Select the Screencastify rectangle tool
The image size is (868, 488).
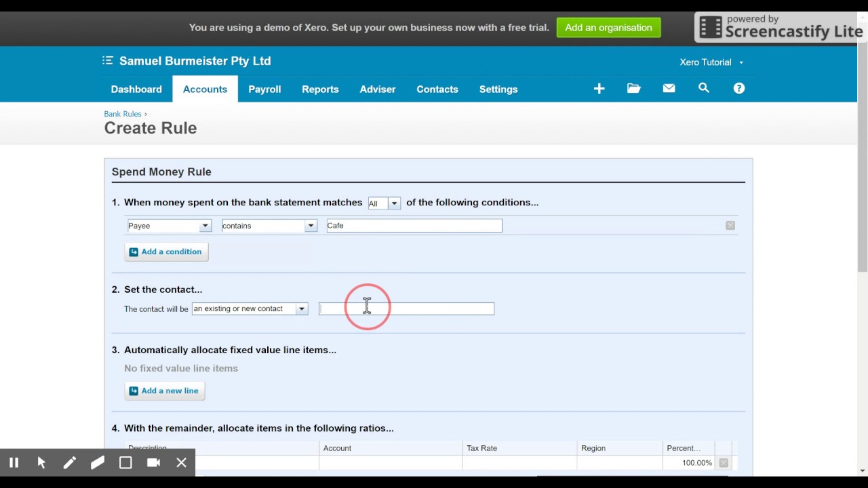point(125,463)
